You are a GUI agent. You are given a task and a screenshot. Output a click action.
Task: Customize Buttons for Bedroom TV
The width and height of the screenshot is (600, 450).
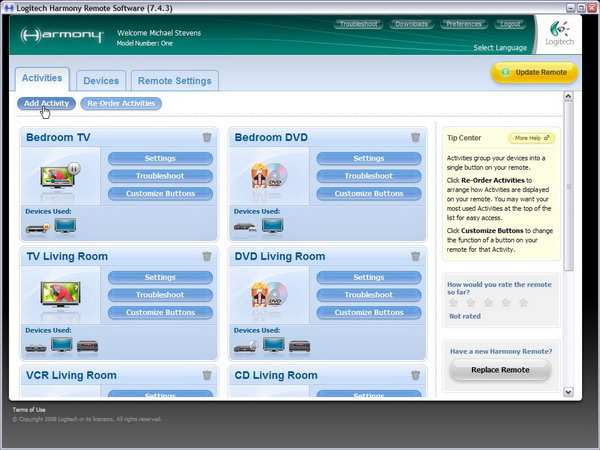click(160, 194)
